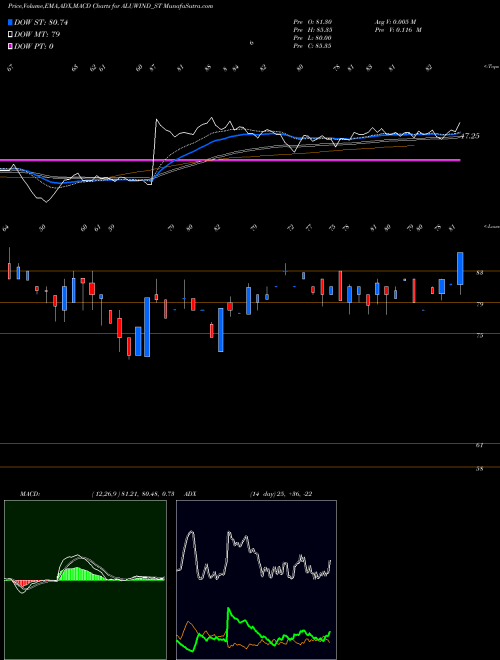500x660 pixels.
Task: Click the '<-Tops' label at right edge
Action: point(491,67)
